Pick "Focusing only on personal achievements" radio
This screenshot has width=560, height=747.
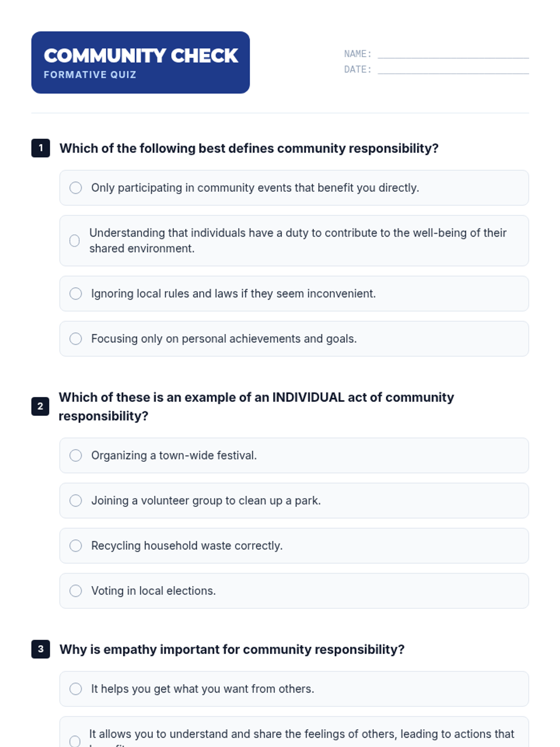[76, 339]
